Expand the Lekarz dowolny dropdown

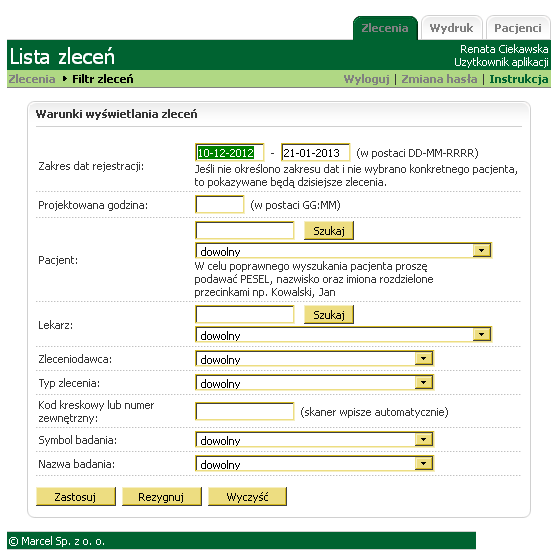[x=343, y=335]
